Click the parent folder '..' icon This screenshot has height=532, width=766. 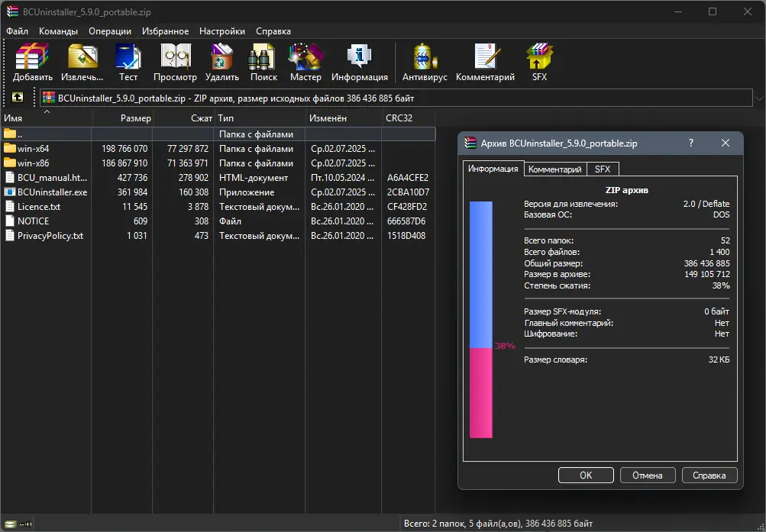[x=10, y=134]
